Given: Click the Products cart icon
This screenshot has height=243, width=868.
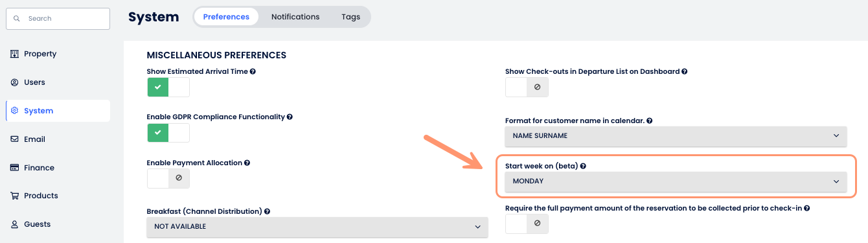Looking at the screenshot, I should 14,196.
